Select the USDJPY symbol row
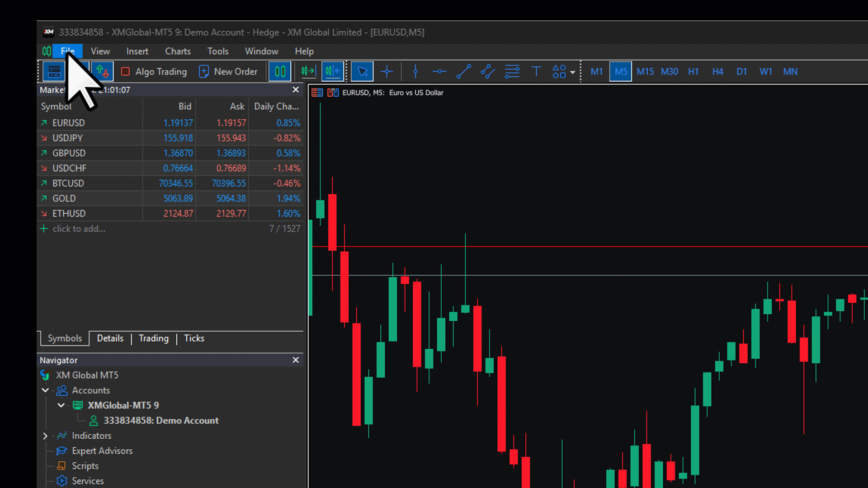 pyautogui.click(x=170, y=138)
